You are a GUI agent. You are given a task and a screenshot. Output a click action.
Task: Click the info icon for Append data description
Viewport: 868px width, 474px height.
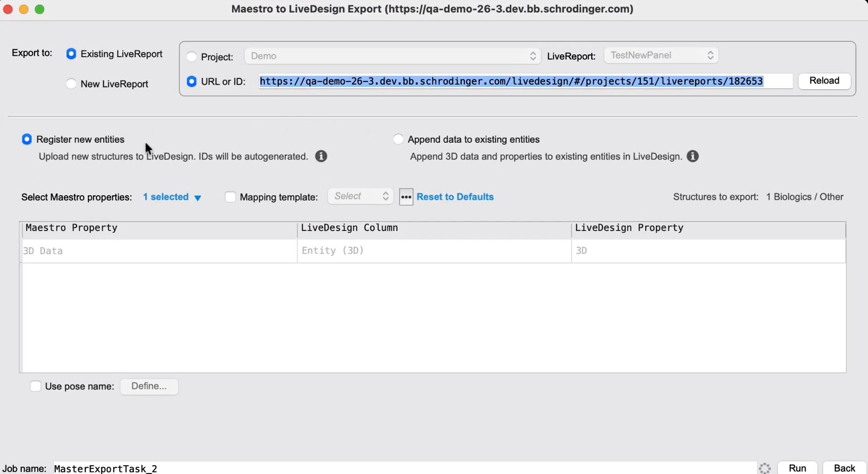pos(693,156)
